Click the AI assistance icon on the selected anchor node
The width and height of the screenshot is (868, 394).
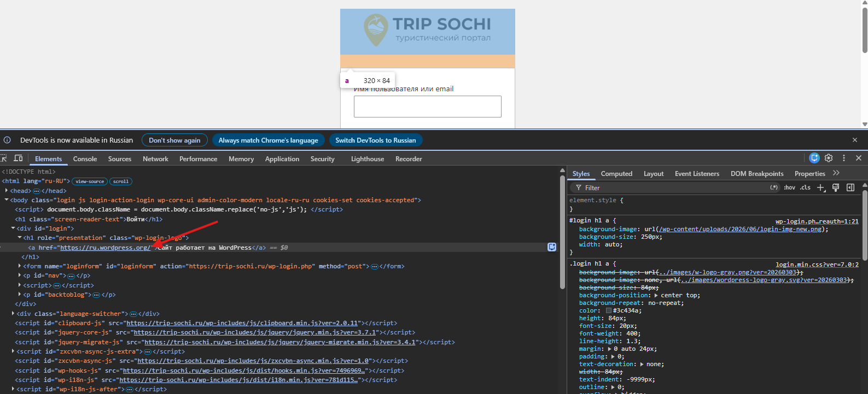click(x=552, y=247)
